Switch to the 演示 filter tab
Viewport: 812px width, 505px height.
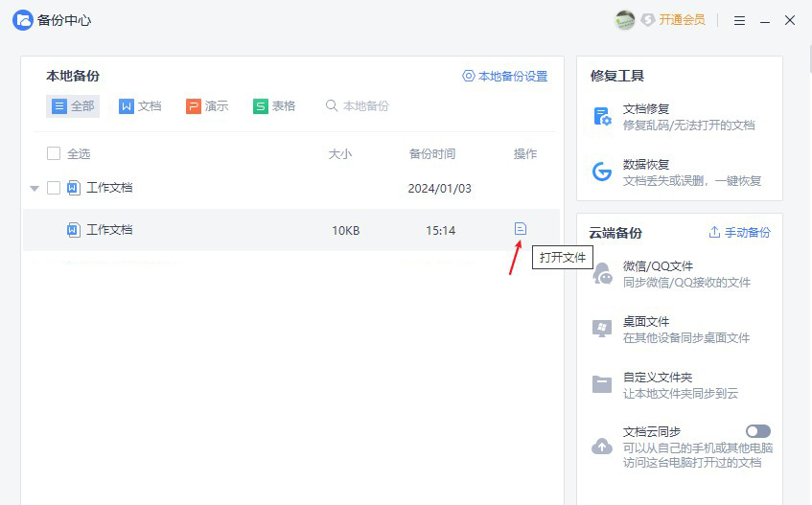click(x=207, y=106)
